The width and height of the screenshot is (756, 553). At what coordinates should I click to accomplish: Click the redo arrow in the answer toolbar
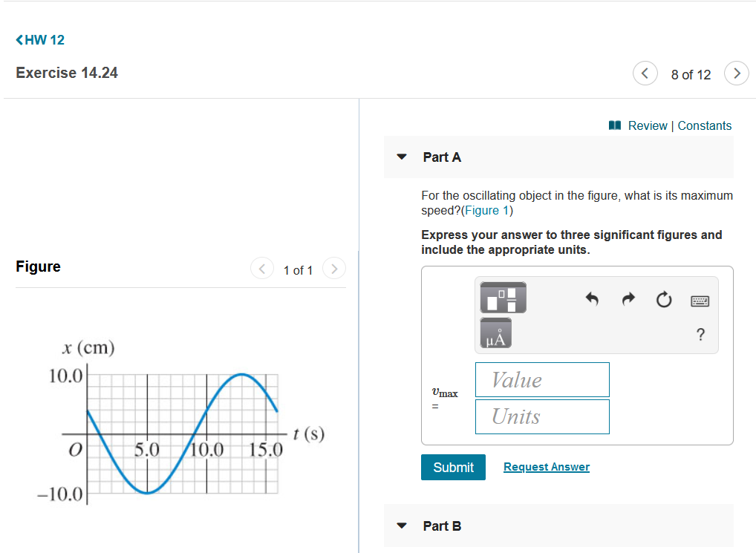(x=628, y=298)
